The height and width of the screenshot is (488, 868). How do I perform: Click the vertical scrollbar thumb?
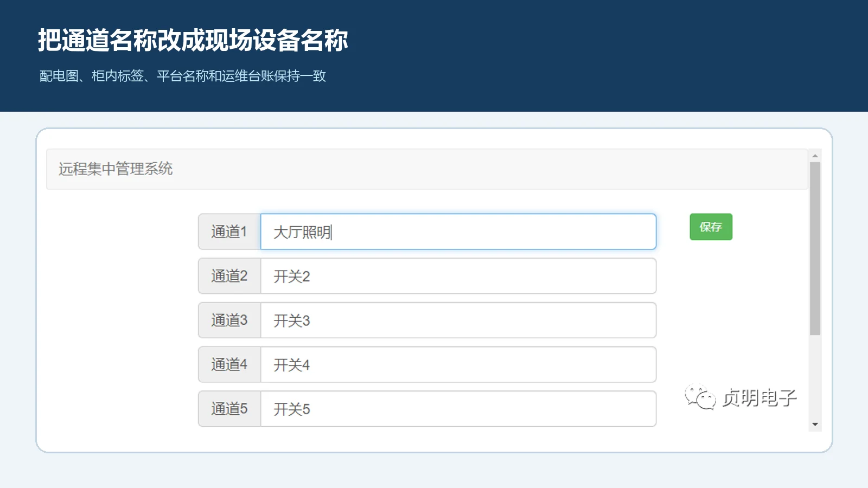tap(815, 248)
